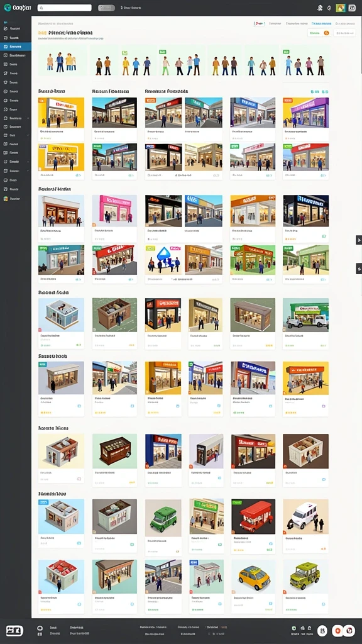Expand the right-side panel with lower arrow tab
Screen dimensions: 362x644
pyautogui.click(x=359, y=269)
